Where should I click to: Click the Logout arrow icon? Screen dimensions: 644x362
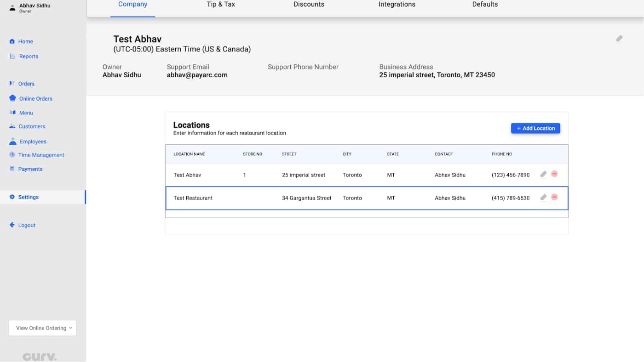(12, 225)
